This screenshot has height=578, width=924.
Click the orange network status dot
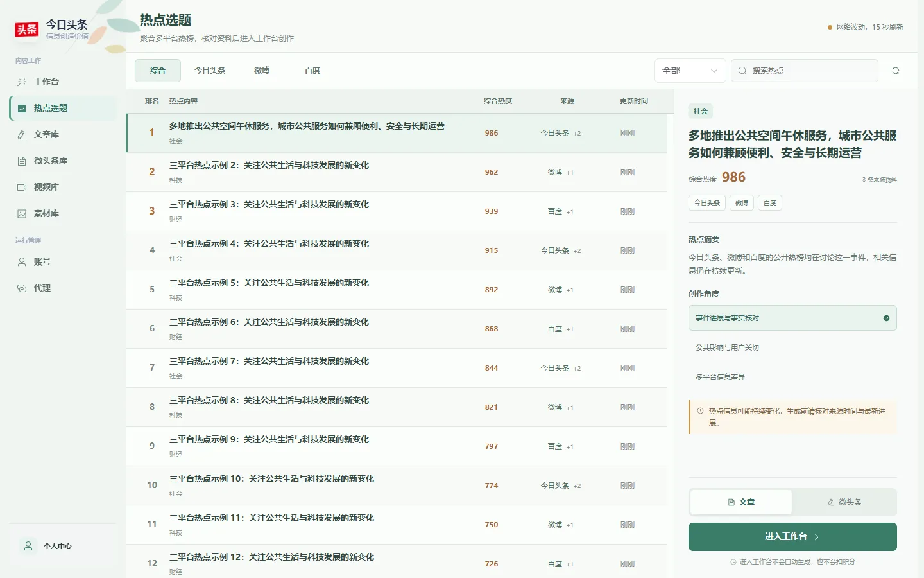pyautogui.click(x=830, y=27)
